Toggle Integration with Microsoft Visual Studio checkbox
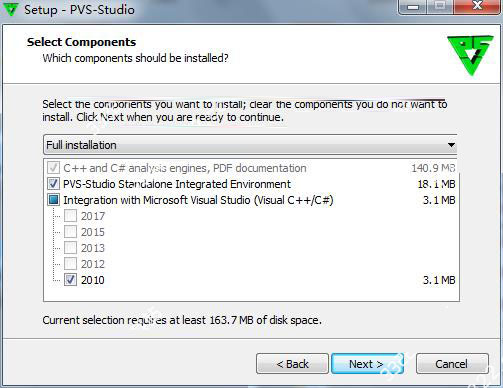Image resolution: width=503 pixels, height=388 pixels. (x=53, y=200)
